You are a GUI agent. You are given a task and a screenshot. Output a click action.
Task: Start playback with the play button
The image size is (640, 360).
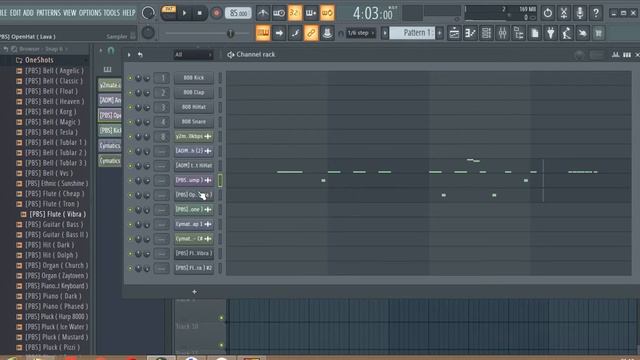pos(184,13)
